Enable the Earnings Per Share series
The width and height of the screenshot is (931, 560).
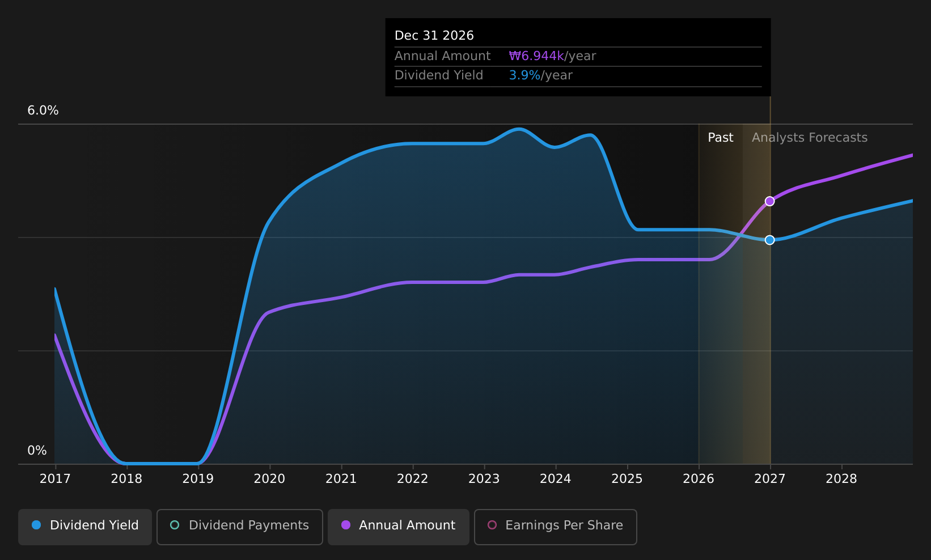tap(556, 527)
